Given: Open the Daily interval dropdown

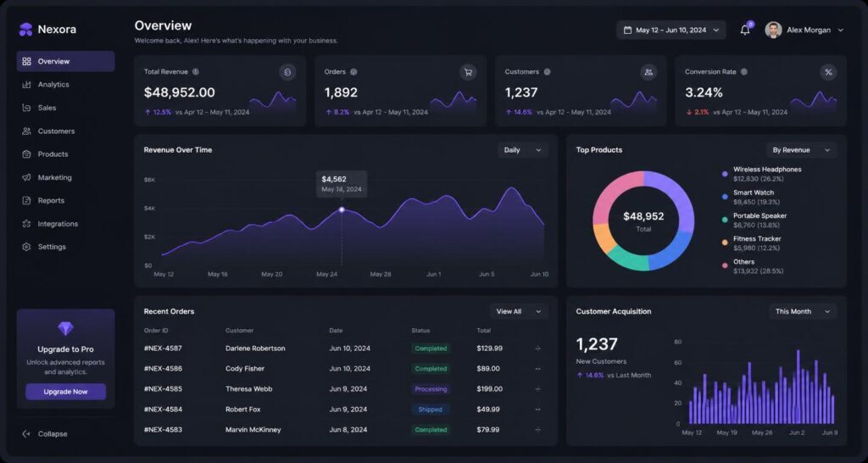Looking at the screenshot, I should 522,150.
